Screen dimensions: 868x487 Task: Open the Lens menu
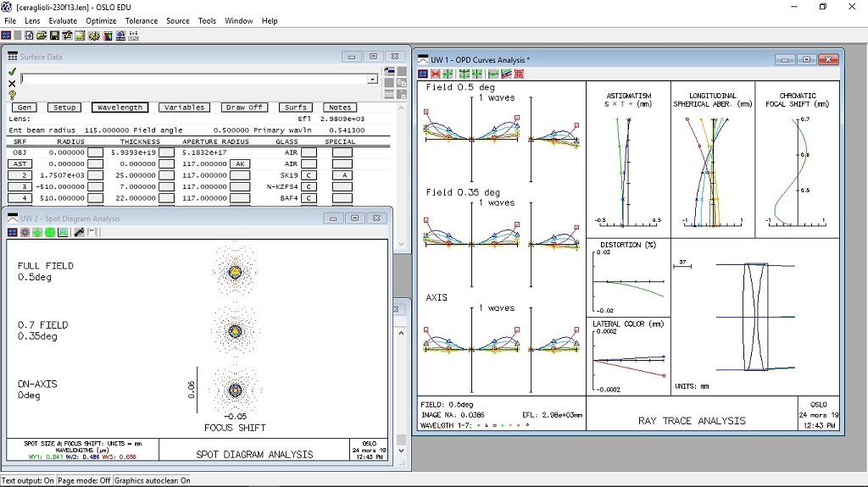(32, 20)
